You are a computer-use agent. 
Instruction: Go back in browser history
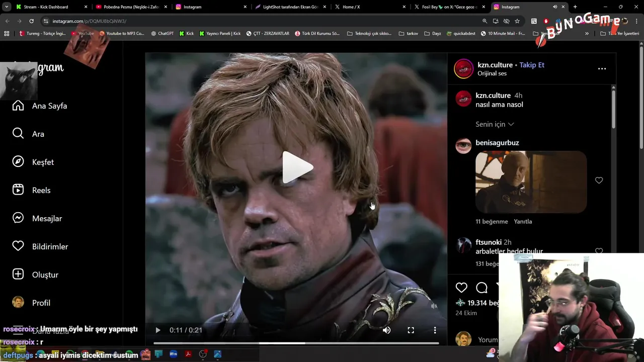[7, 21]
